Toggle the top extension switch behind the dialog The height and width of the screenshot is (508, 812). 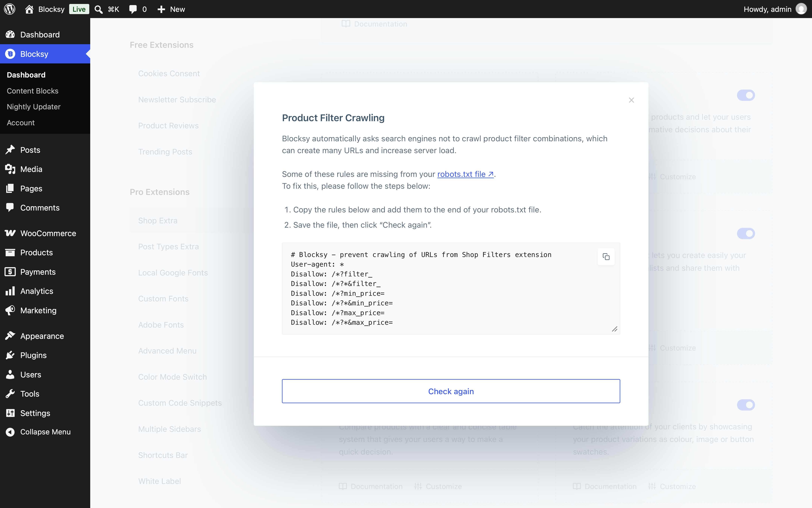[746, 95]
